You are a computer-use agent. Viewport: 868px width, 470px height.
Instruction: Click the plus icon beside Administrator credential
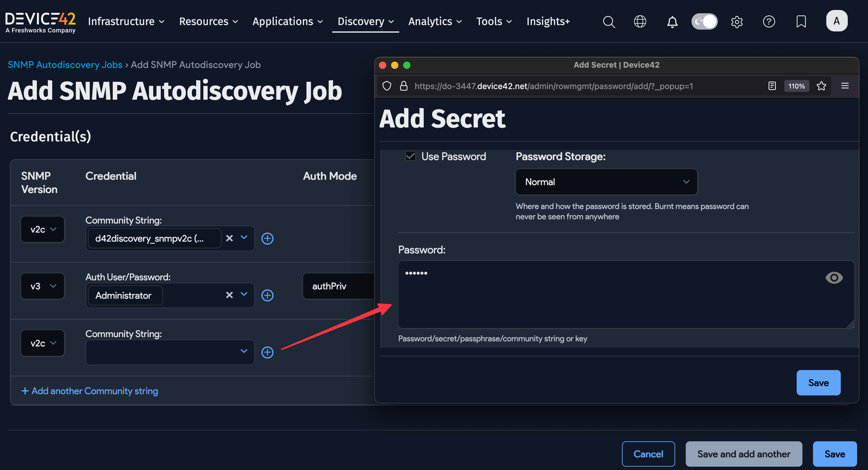[x=267, y=295]
